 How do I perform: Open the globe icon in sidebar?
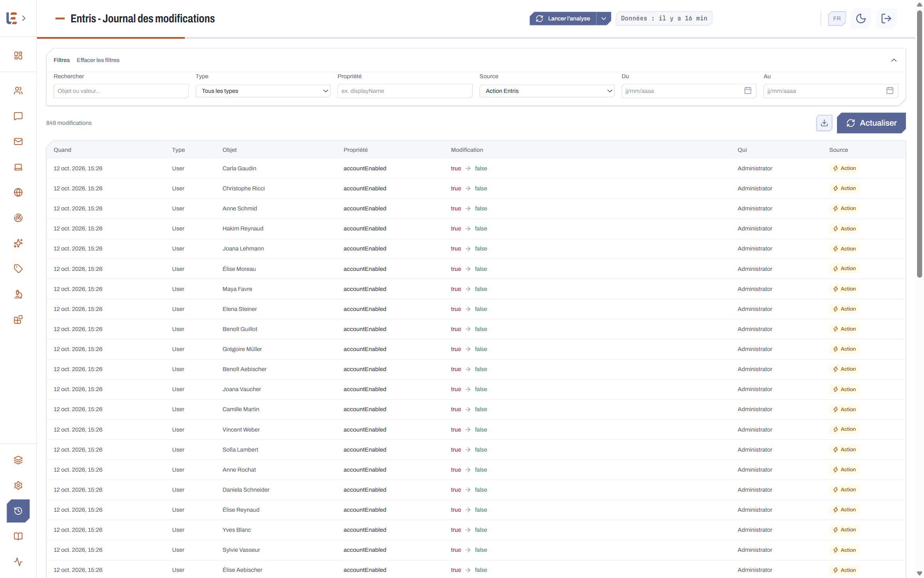tap(18, 192)
